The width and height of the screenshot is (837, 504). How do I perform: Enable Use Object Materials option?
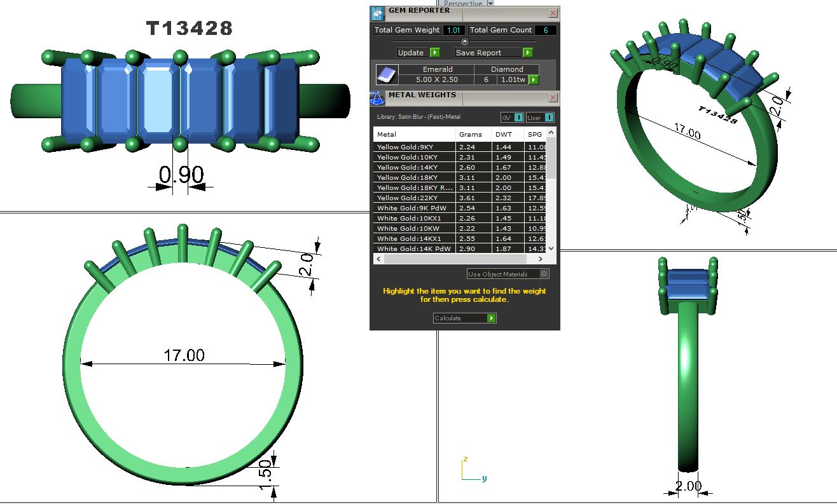pos(544,274)
